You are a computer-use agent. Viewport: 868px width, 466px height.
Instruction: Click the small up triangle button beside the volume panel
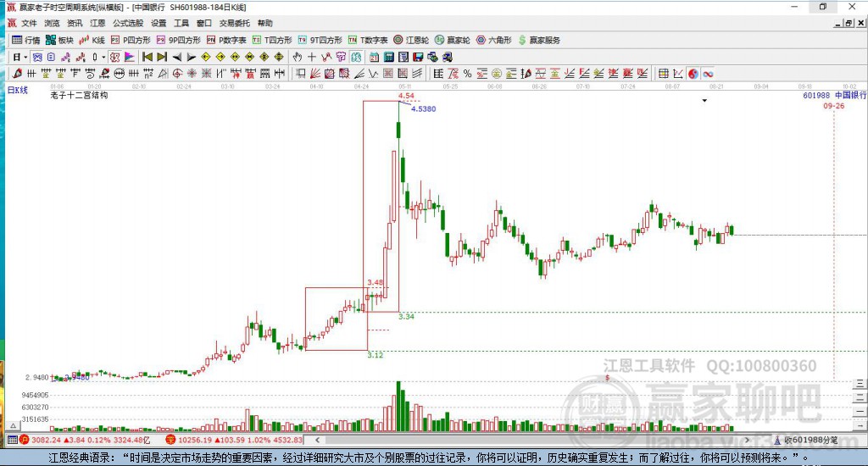(x=14, y=425)
